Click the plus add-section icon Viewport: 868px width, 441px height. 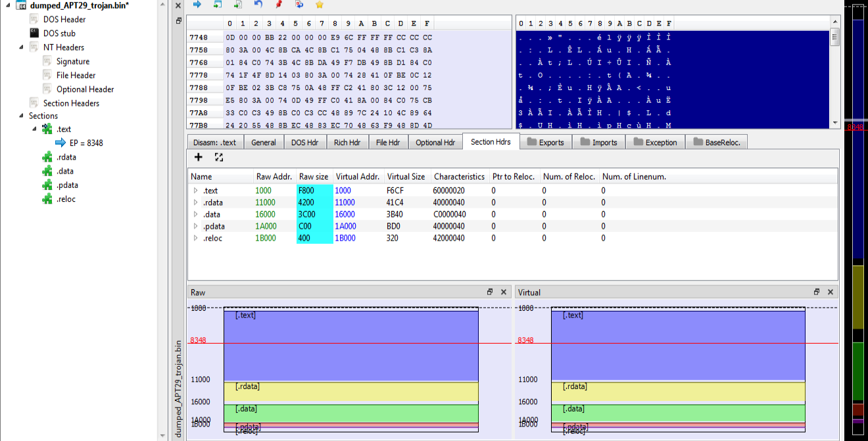click(x=199, y=157)
